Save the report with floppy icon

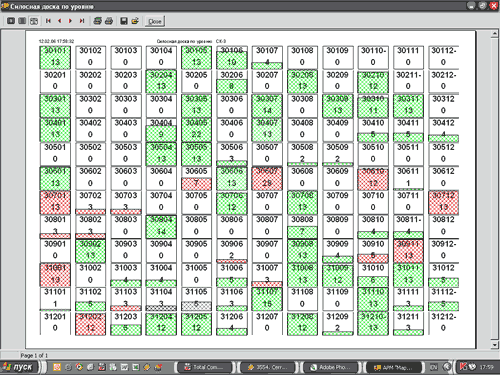click(124, 21)
